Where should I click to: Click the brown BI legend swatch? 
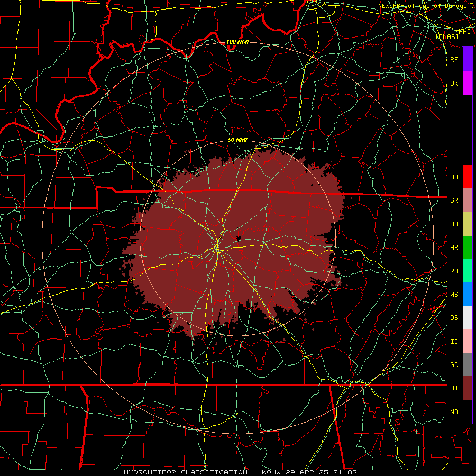click(x=467, y=388)
